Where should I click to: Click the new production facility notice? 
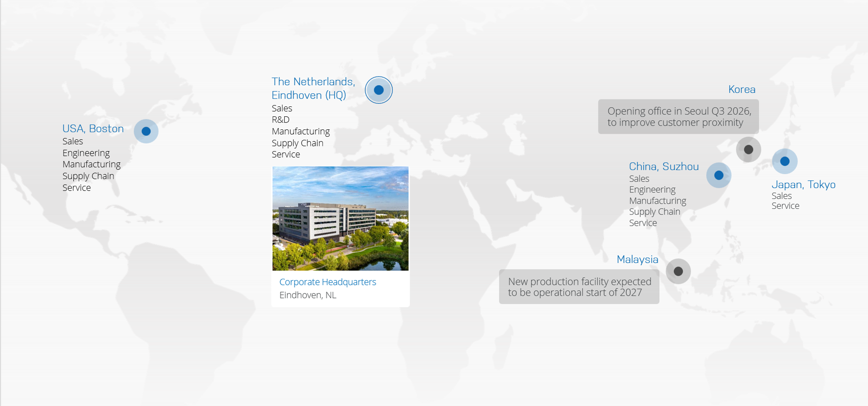point(579,287)
